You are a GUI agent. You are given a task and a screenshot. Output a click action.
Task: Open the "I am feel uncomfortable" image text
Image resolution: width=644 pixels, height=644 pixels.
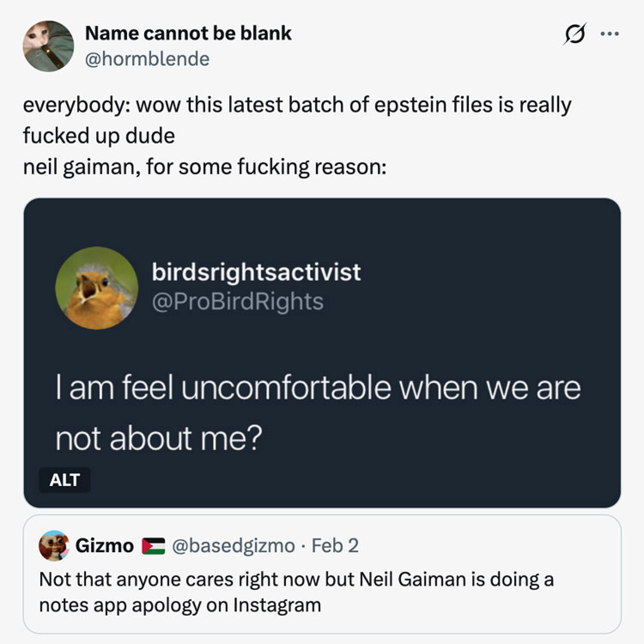tap(318, 388)
